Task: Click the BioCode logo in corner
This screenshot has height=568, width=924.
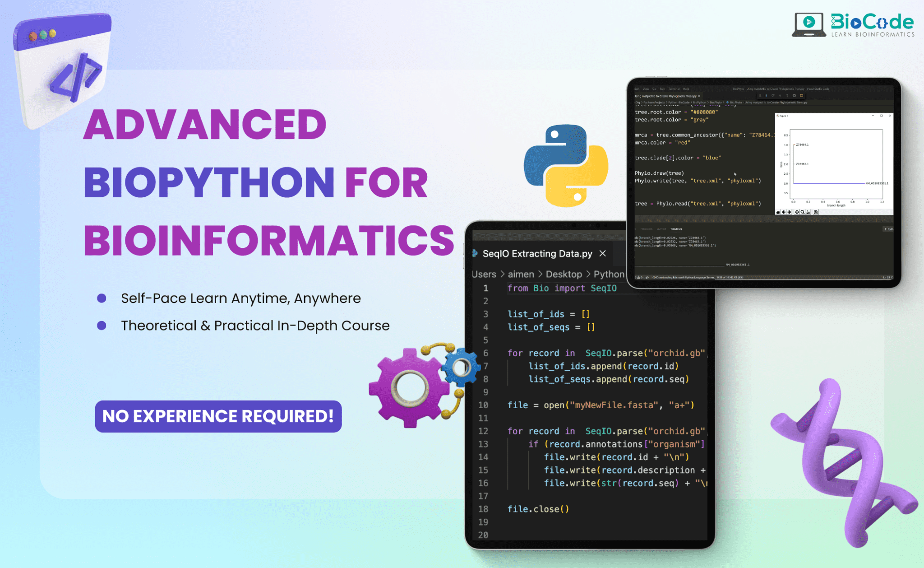Action: [x=853, y=25]
